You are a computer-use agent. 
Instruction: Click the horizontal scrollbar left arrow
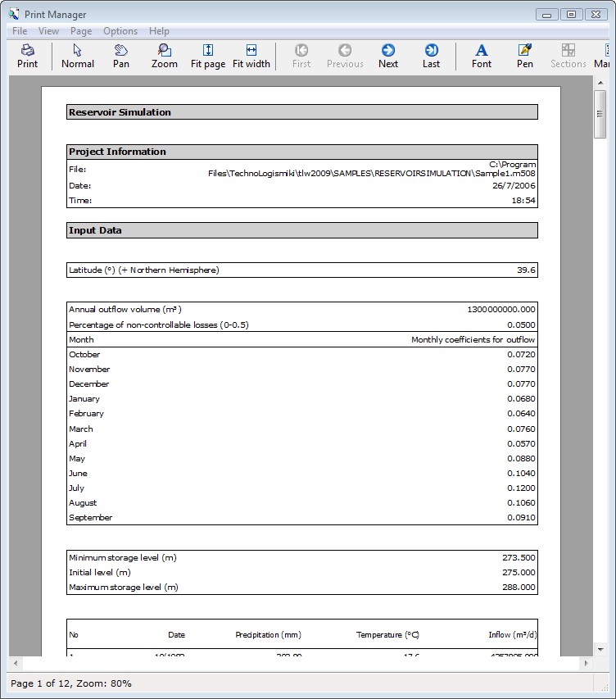click(x=16, y=663)
